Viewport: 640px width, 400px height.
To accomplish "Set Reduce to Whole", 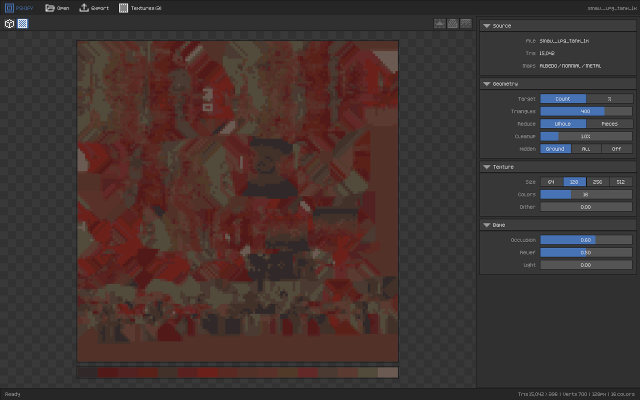I will 563,124.
